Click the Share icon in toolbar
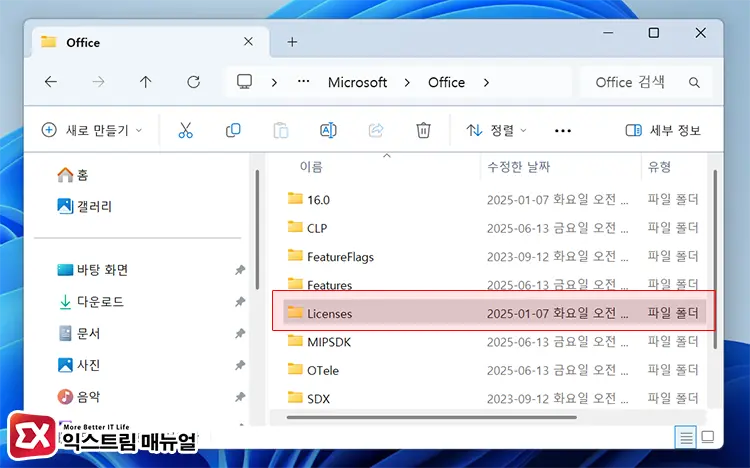 coord(376,130)
